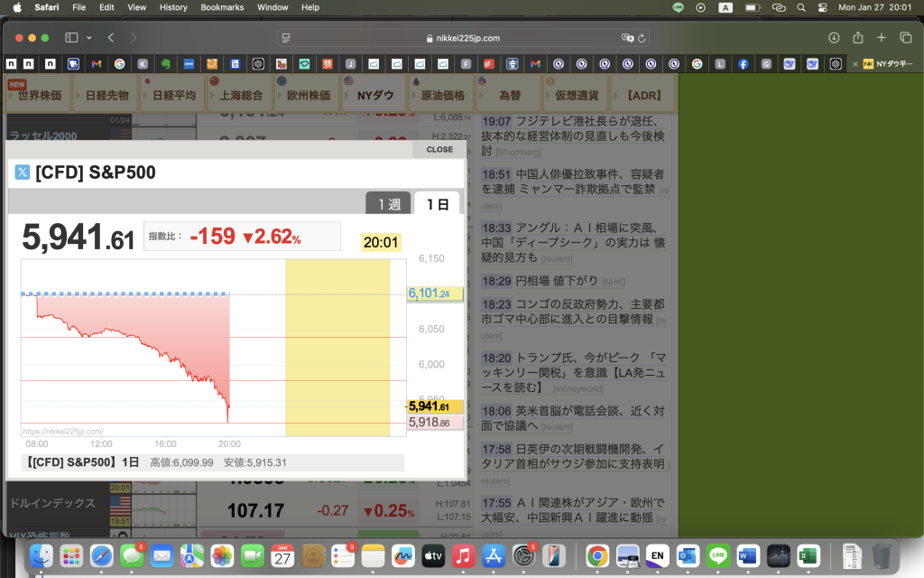This screenshot has height=578, width=924.
Task: Open the X share icon on S&P500 chart
Action: pos(22,172)
